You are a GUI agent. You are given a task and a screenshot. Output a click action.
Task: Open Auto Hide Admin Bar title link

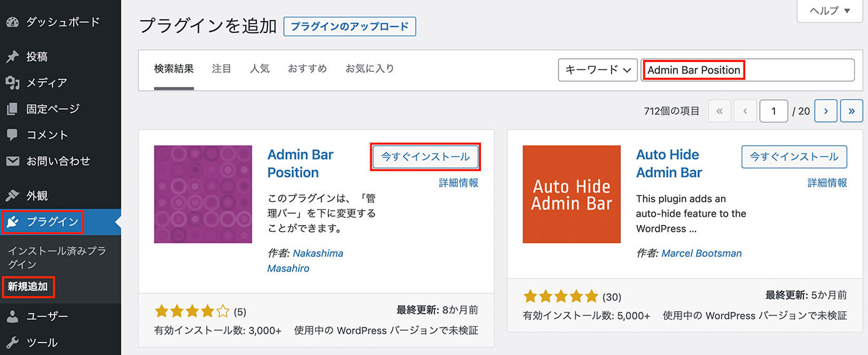(x=669, y=164)
